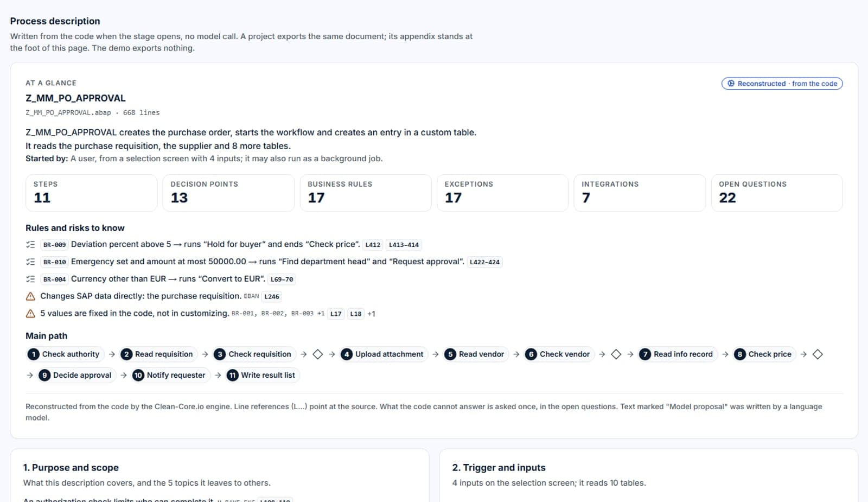Click the EBAN table label
The image size is (868, 502).
pyautogui.click(x=251, y=296)
